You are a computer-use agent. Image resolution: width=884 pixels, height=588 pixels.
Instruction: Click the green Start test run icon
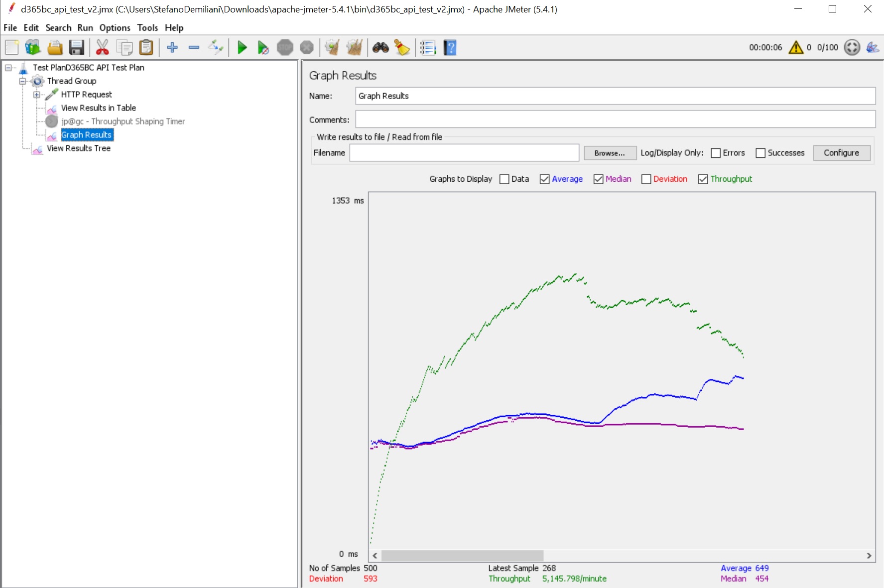pos(242,48)
